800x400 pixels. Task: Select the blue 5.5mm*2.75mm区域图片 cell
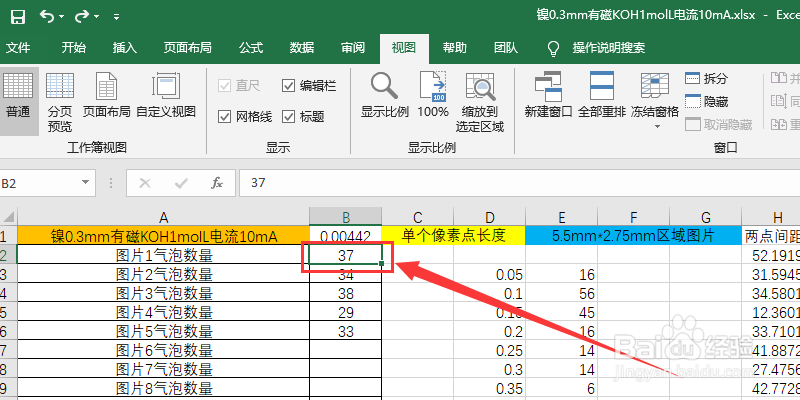tap(634, 236)
